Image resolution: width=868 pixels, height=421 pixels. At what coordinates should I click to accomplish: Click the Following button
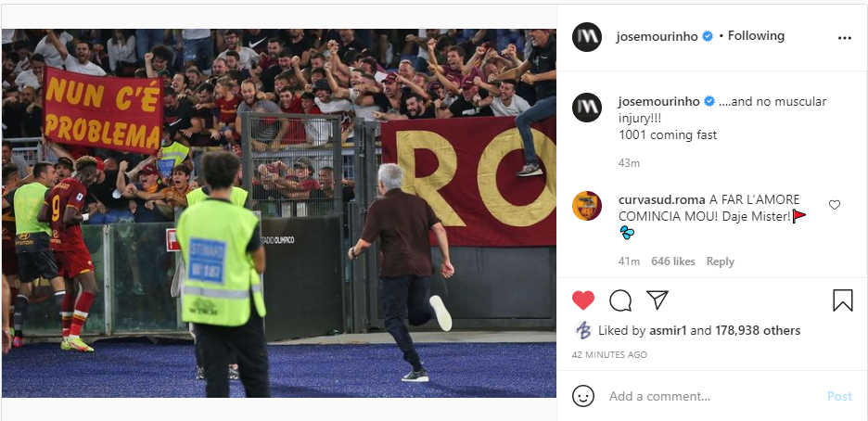[x=756, y=36]
